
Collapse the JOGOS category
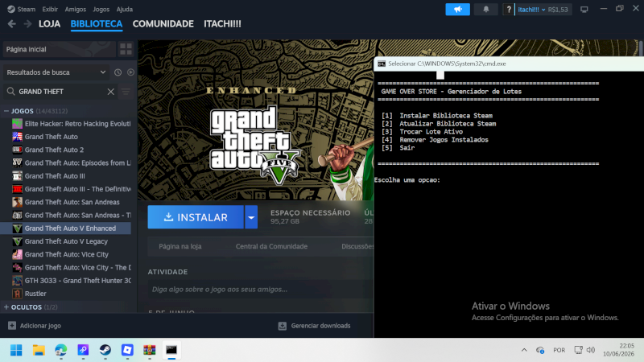point(6,111)
